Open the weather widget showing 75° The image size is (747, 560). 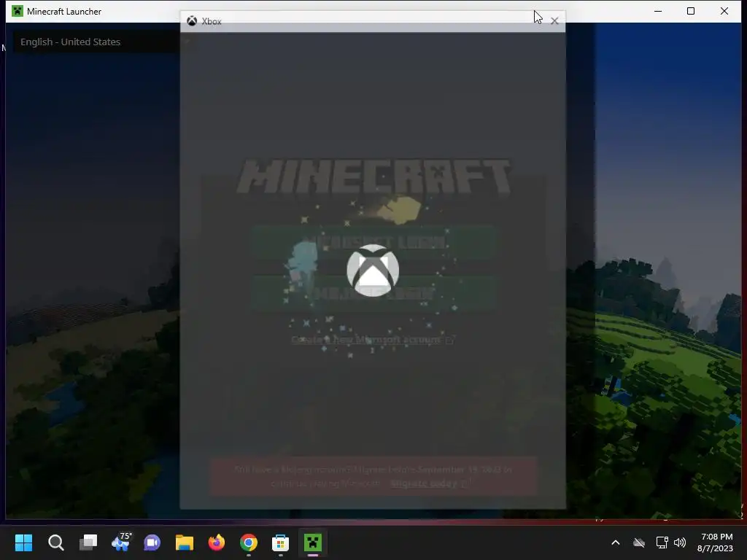coord(120,542)
